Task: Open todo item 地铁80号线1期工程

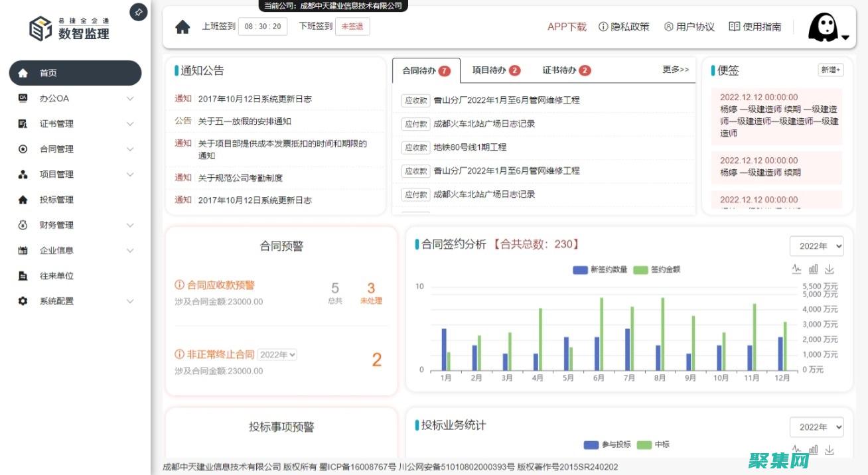Action: tap(470, 147)
